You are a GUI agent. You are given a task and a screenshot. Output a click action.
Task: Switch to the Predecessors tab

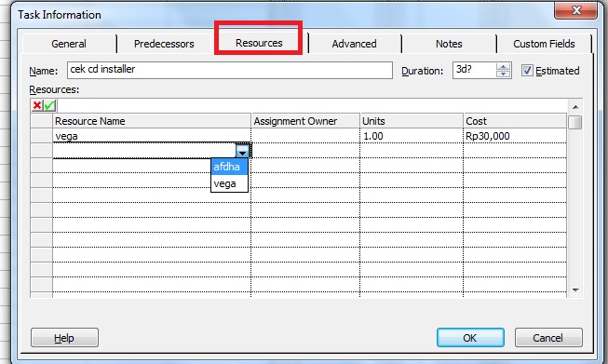[x=164, y=44]
